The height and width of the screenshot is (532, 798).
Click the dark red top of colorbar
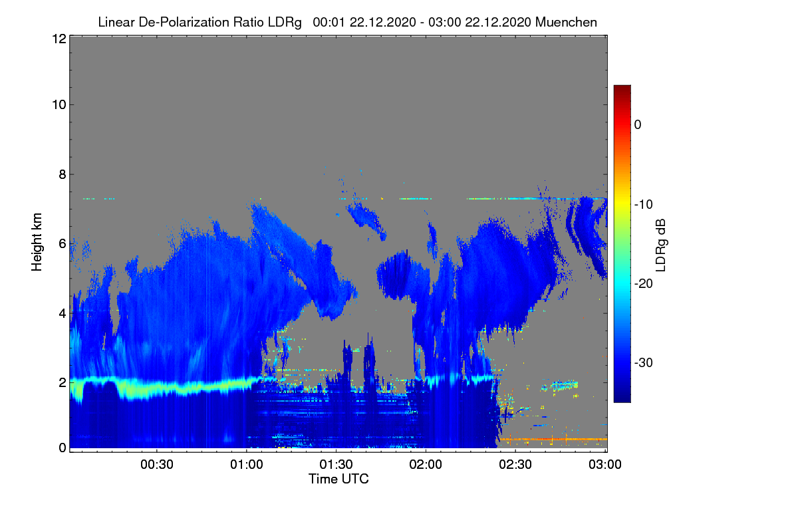click(x=622, y=90)
